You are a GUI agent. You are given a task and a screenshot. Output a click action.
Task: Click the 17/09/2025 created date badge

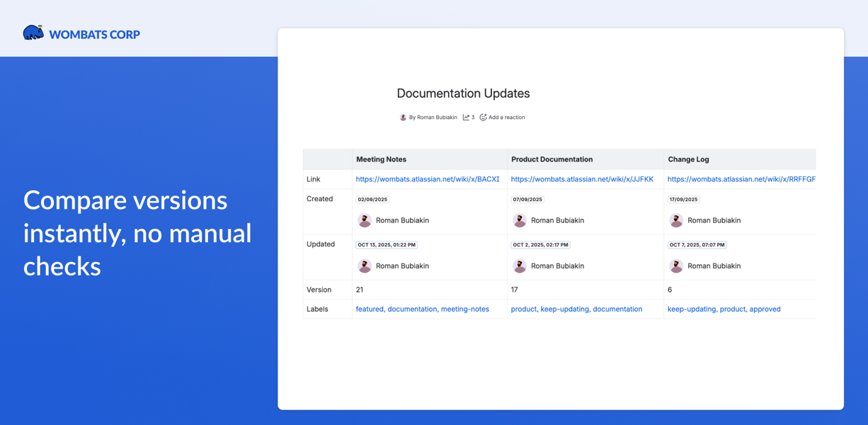coord(684,200)
